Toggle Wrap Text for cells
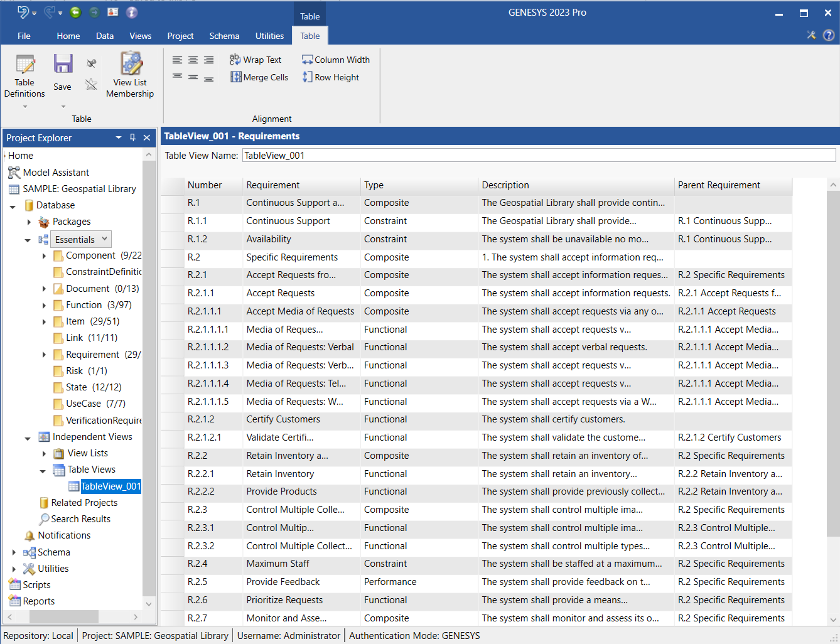Viewport: 840px width, 644px height. [256, 60]
